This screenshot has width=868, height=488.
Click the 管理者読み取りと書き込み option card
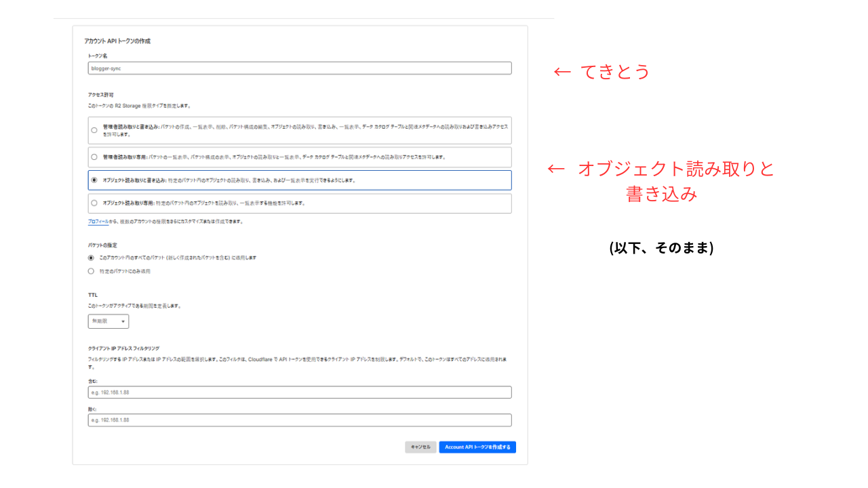(298, 129)
